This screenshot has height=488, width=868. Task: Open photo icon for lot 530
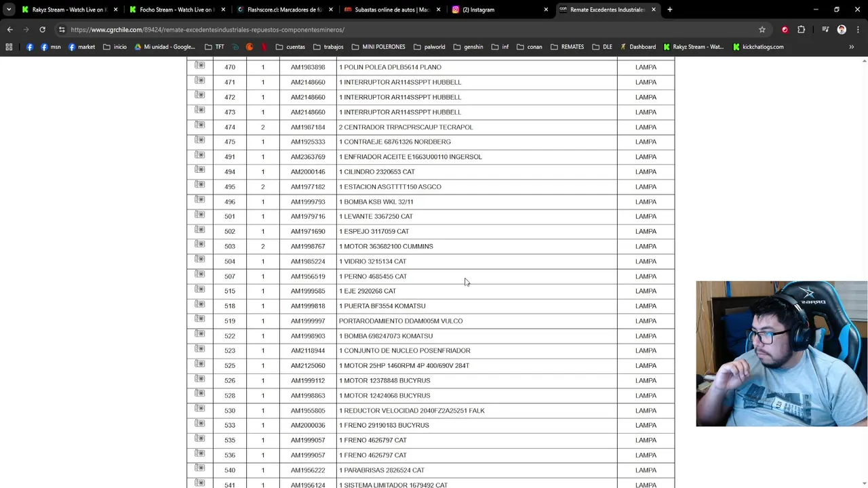point(199,408)
